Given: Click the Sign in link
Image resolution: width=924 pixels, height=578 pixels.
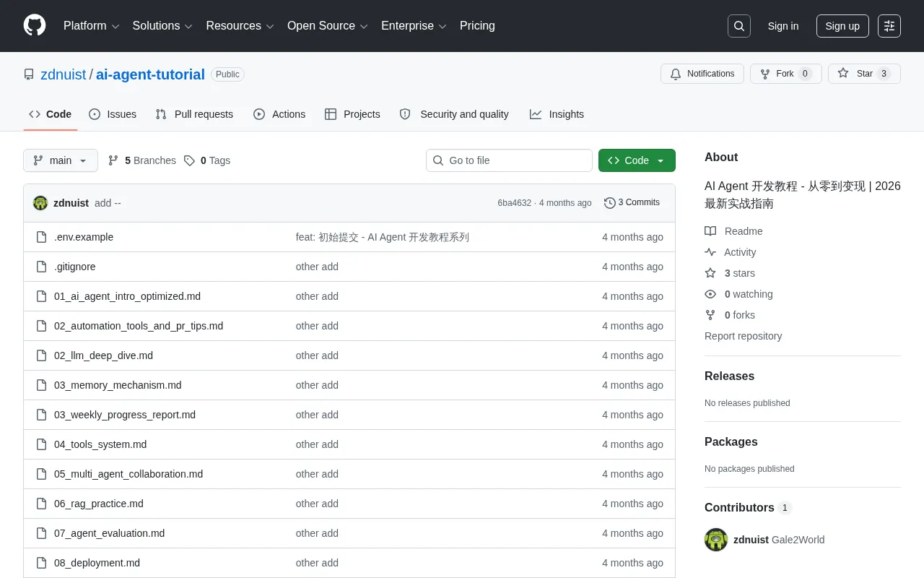Looking at the screenshot, I should (x=783, y=26).
